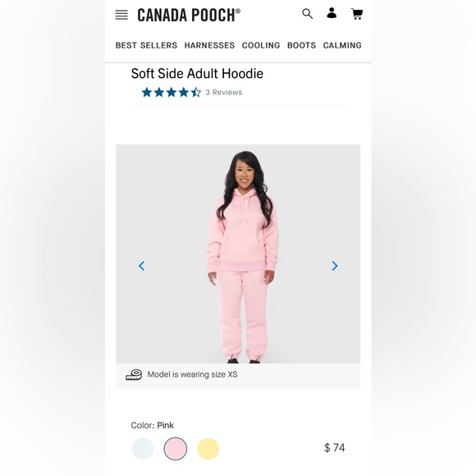Click the search magnifier icon

[307, 14]
